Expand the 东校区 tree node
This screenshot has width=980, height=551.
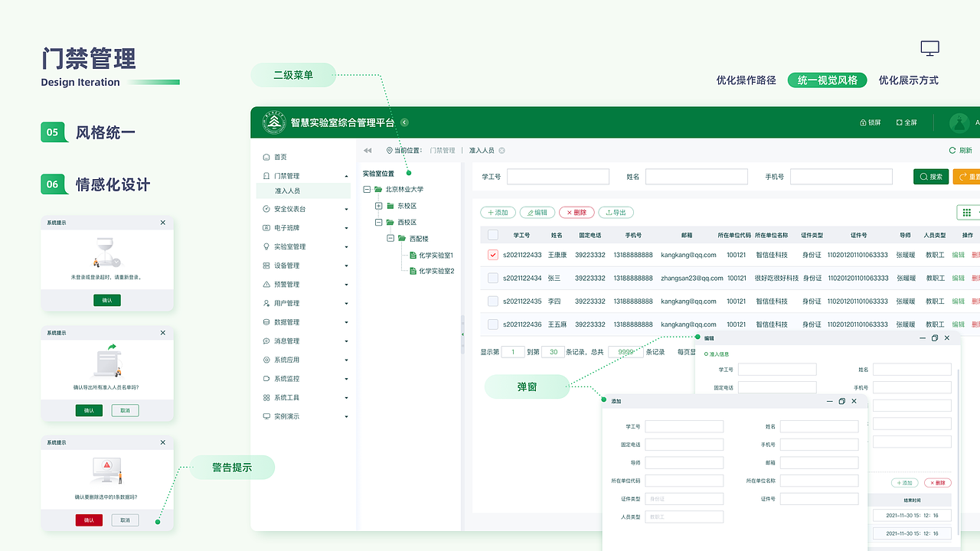point(378,206)
